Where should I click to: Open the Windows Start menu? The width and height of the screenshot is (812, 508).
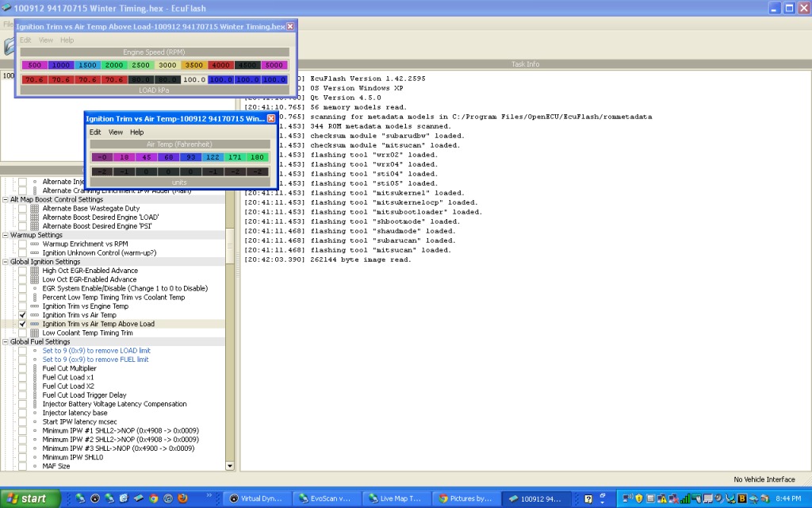(30, 498)
